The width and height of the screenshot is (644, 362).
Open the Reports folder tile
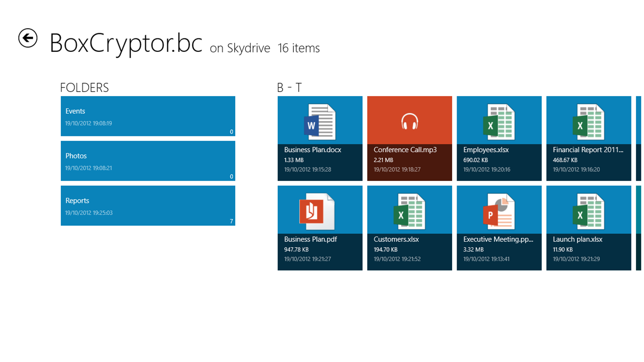148,206
